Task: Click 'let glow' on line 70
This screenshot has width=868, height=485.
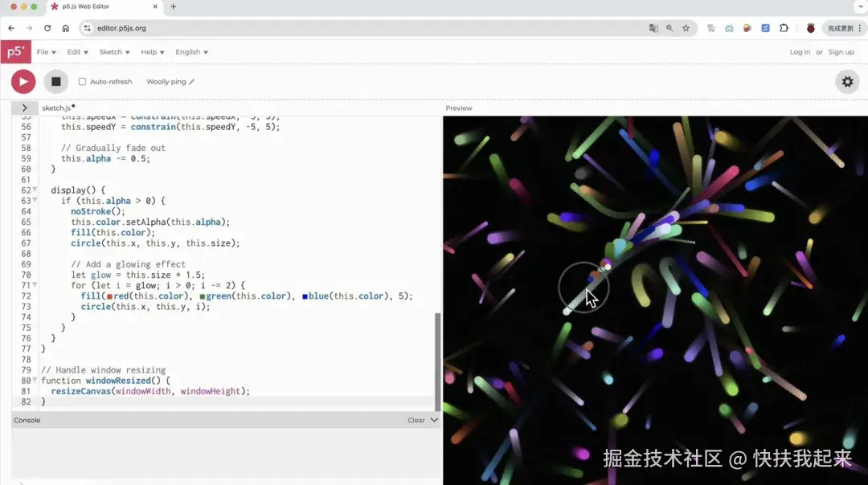Action: pyautogui.click(x=91, y=275)
